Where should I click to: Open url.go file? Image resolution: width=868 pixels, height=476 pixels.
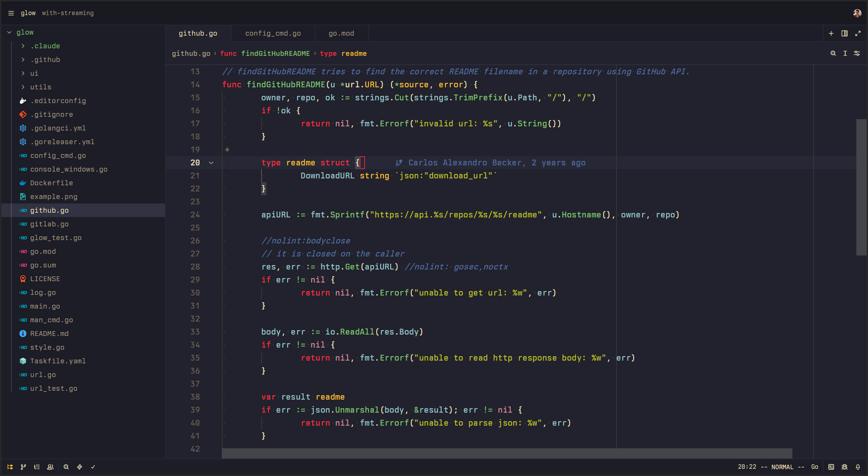[x=84, y=375]
